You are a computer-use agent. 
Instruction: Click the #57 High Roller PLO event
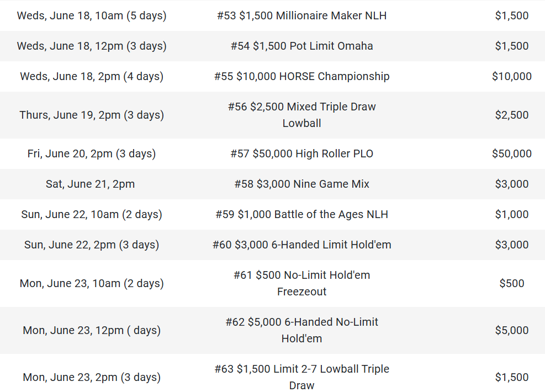(x=301, y=153)
